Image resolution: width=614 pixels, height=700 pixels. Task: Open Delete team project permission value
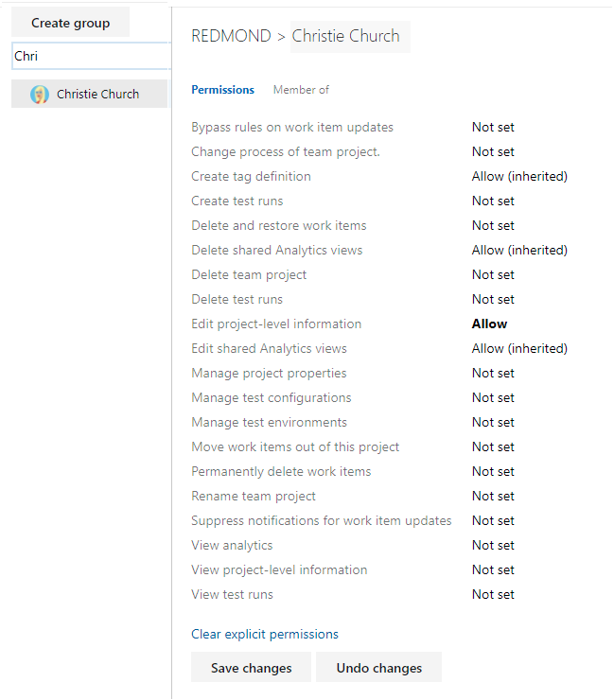point(493,274)
